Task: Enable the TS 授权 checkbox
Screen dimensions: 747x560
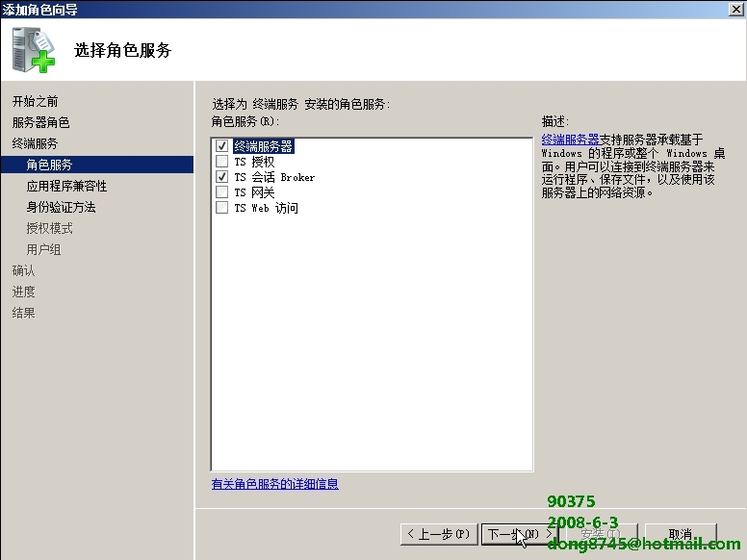Action: point(221,162)
